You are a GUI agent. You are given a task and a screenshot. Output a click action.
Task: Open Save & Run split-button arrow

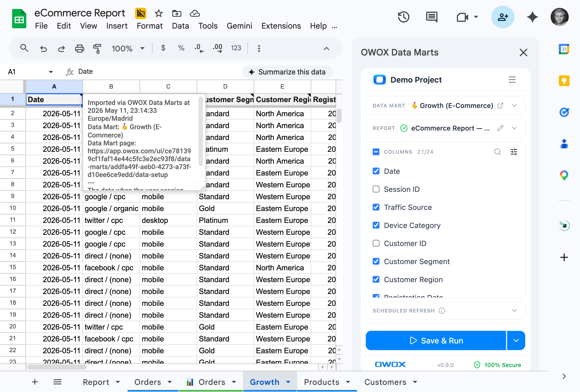[x=516, y=340]
